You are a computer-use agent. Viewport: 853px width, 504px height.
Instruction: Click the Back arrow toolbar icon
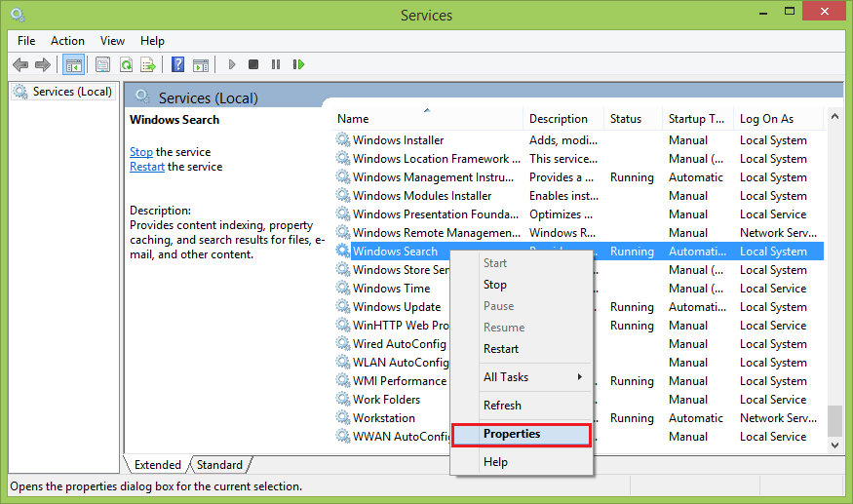coord(20,64)
